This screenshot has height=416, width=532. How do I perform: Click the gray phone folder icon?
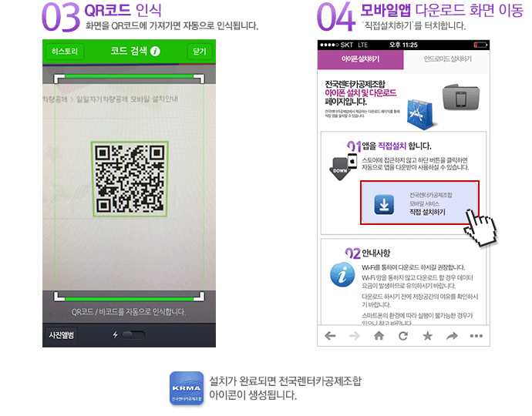[461, 97]
